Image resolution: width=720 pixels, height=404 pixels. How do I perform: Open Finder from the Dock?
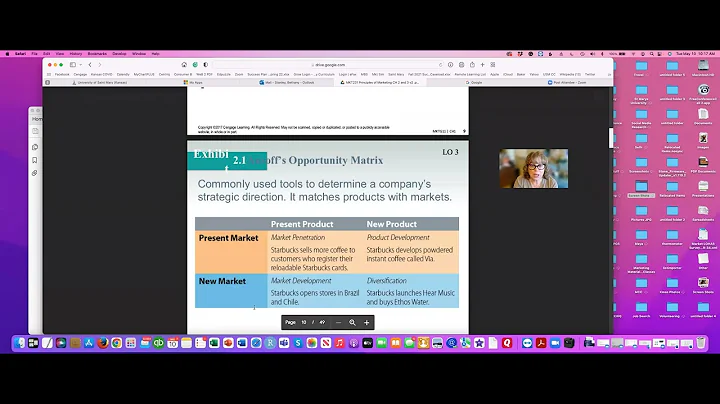tap(19, 343)
